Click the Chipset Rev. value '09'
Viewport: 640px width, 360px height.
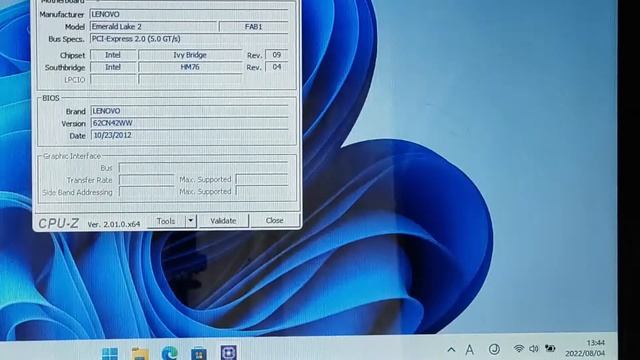[x=277, y=55]
